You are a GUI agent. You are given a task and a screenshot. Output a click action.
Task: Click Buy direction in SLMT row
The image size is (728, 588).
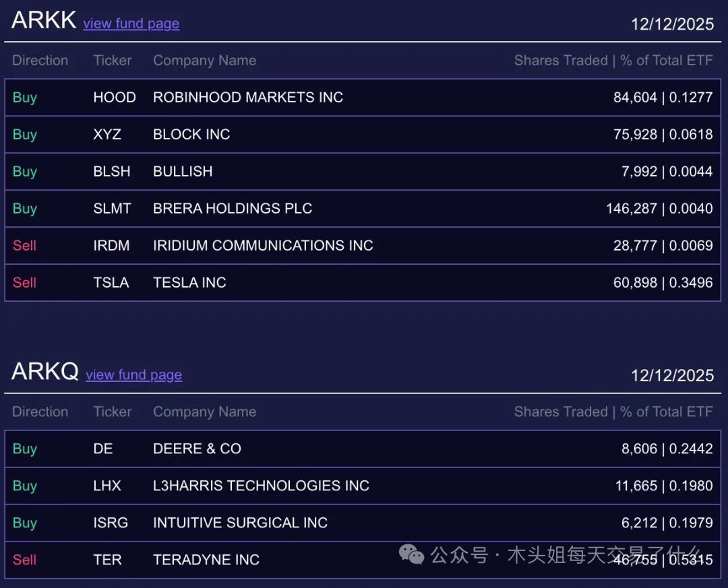[25, 209]
